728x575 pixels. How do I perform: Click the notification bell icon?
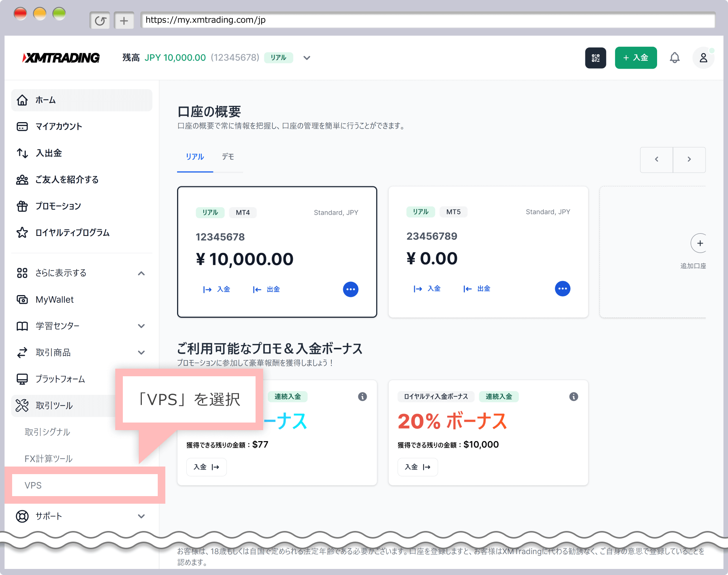click(675, 58)
